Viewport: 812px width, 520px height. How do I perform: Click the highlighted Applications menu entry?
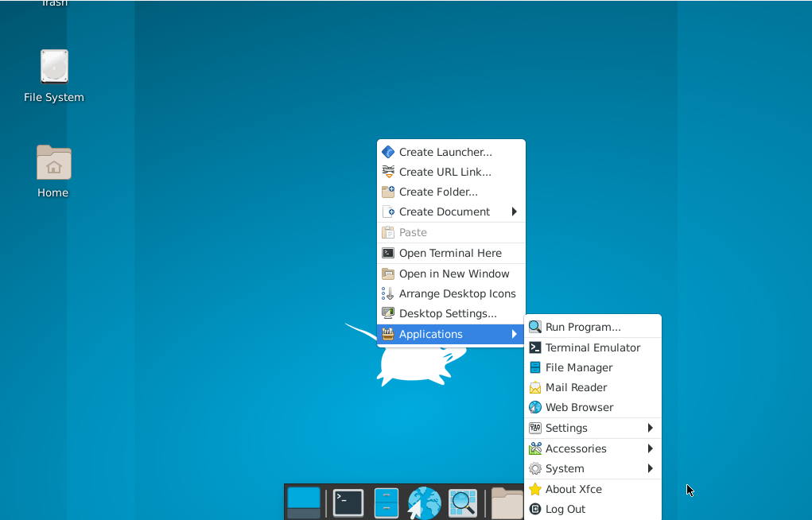click(x=451, y=334)
